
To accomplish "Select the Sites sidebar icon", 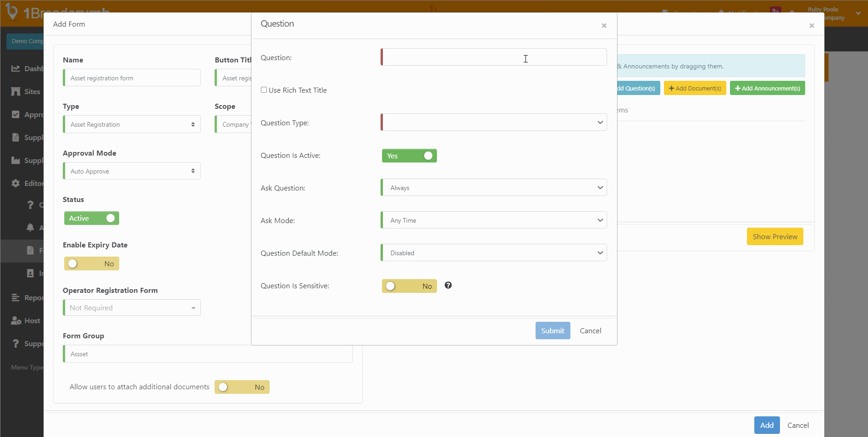I will [16, 91].
